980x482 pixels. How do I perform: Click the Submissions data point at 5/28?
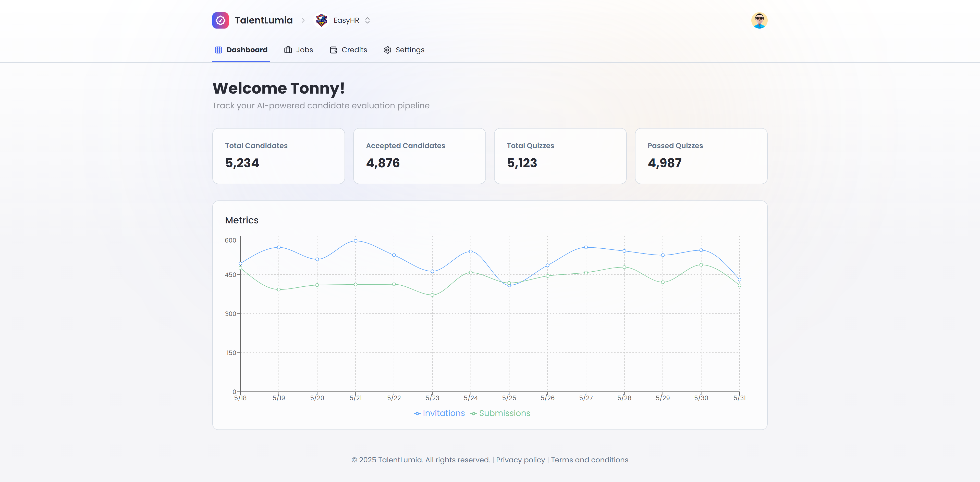[624, 267]
